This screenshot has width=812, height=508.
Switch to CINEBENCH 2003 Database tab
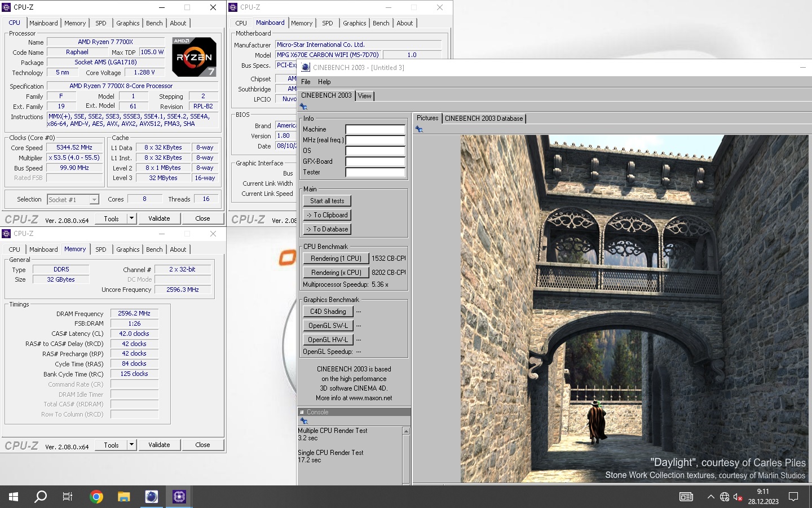click(x=484, y=119)
